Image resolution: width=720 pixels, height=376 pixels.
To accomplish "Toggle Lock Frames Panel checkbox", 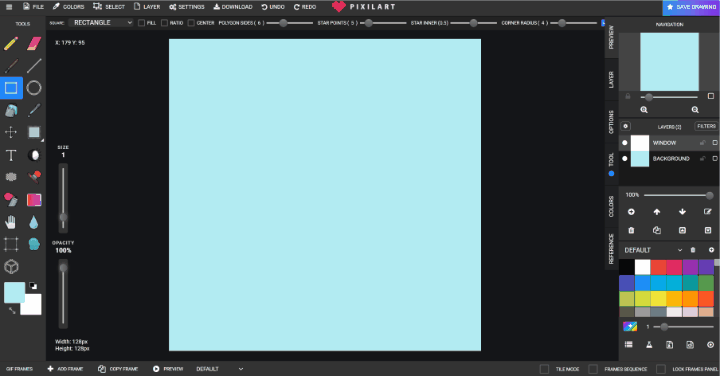I will 661,369.
